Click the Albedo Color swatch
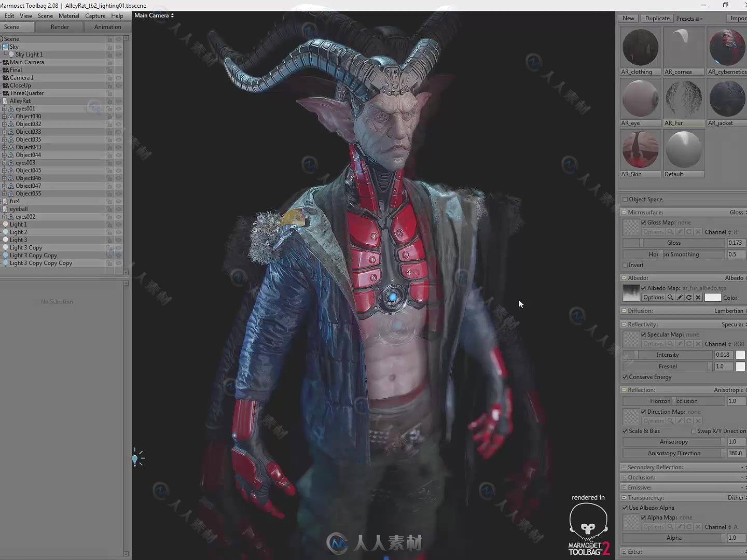This screenshot has width=747, height=560. [712, 298]
